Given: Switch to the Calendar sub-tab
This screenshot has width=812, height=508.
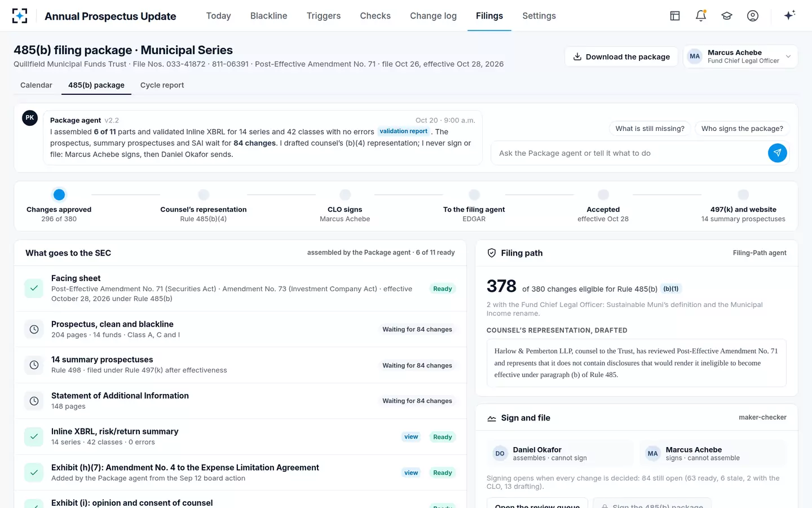Looking at the screenshot, I should click(36, 85).
